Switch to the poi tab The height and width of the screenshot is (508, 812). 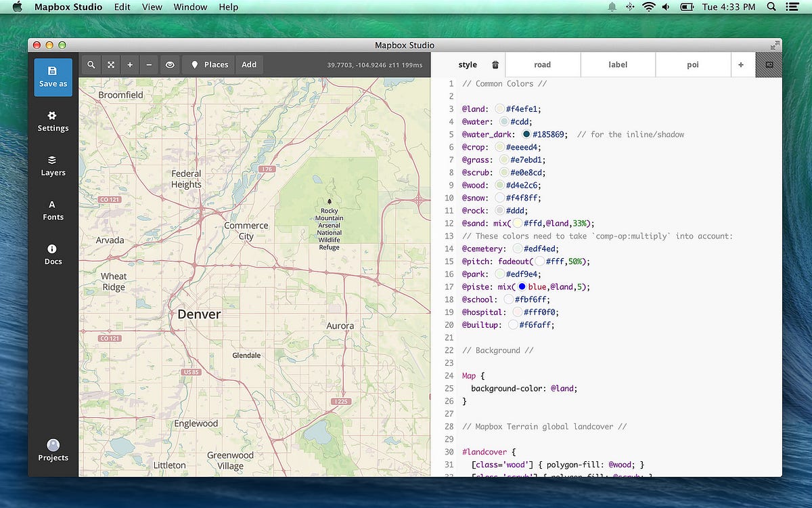pyautogui.click(x=692, y=64)
